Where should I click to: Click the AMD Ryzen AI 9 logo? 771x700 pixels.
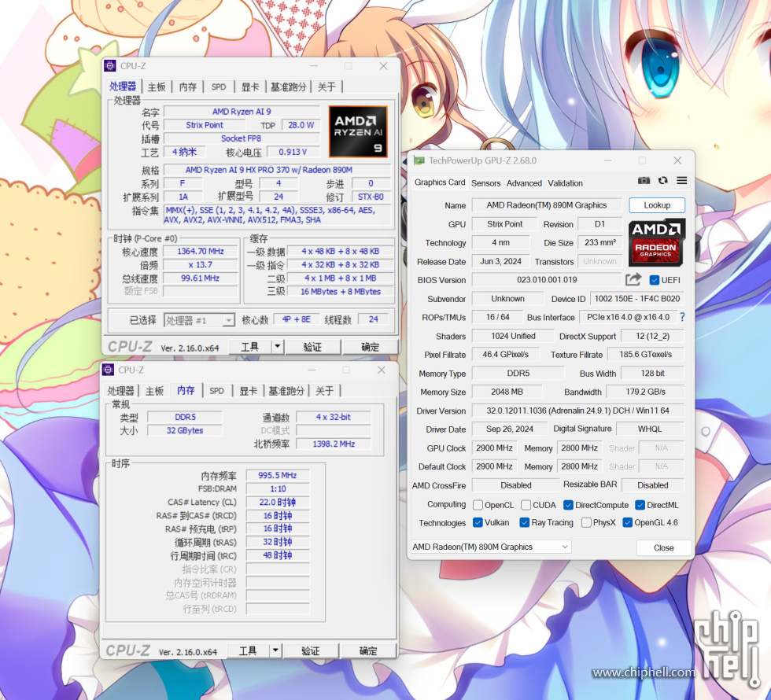[x=358, y=132]
